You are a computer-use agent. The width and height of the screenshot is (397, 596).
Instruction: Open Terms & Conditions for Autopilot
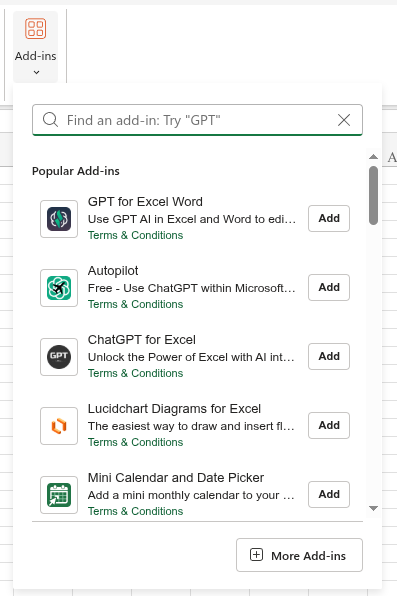(x=135, y=304)
